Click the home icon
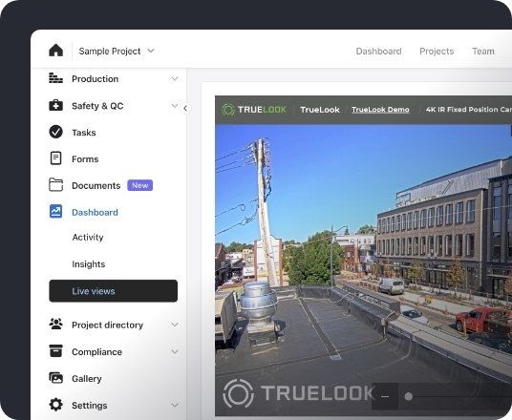The height and width of the screenshot is (420, 512). [x=55, y=51]
